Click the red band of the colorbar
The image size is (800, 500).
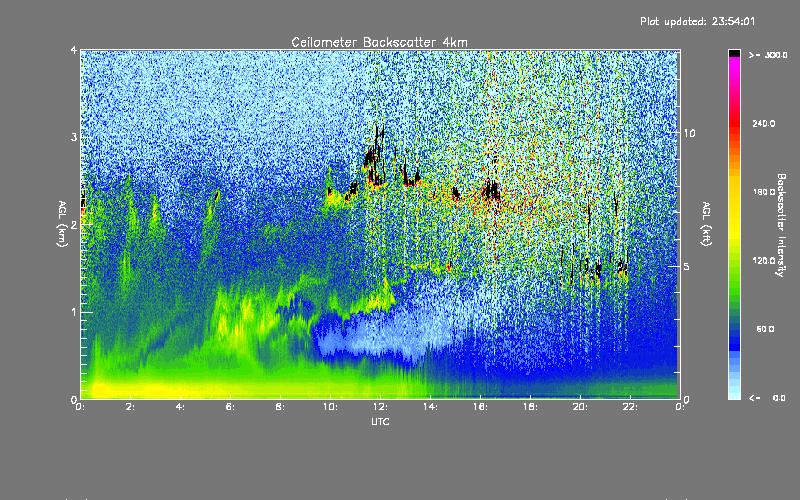(734, 122)
